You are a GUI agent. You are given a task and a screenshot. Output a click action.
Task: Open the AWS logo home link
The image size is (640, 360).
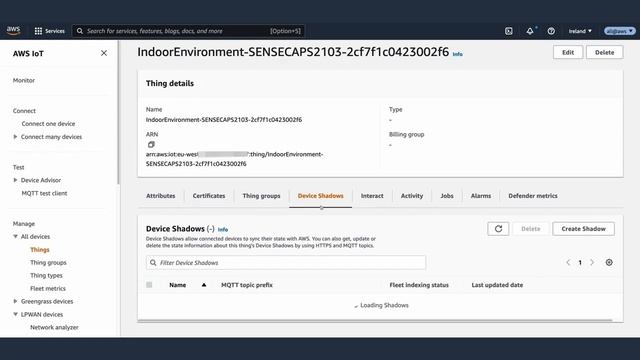(x=13, y=31)
